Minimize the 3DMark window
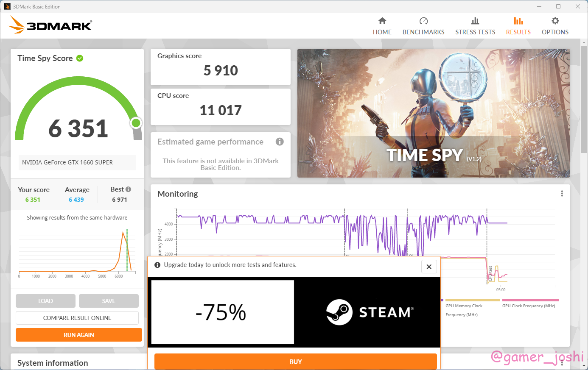 pos(539,6)
